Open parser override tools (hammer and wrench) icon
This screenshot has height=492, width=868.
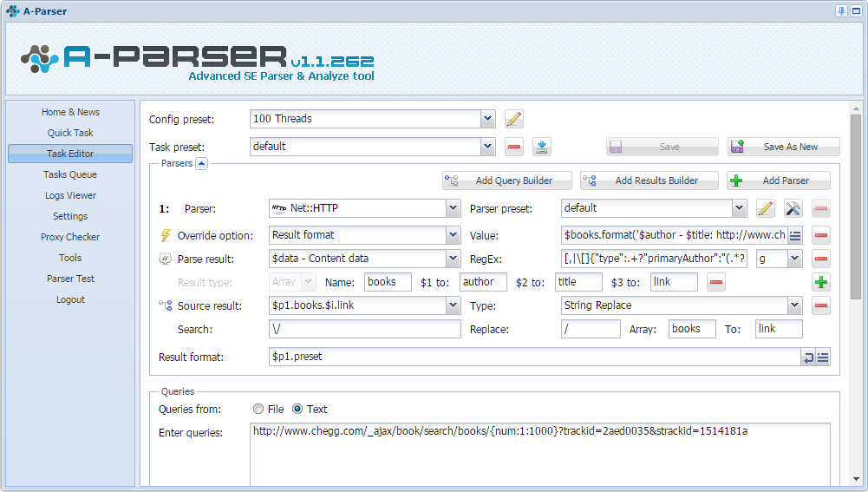pyautogui.click(x=793, y=208)
